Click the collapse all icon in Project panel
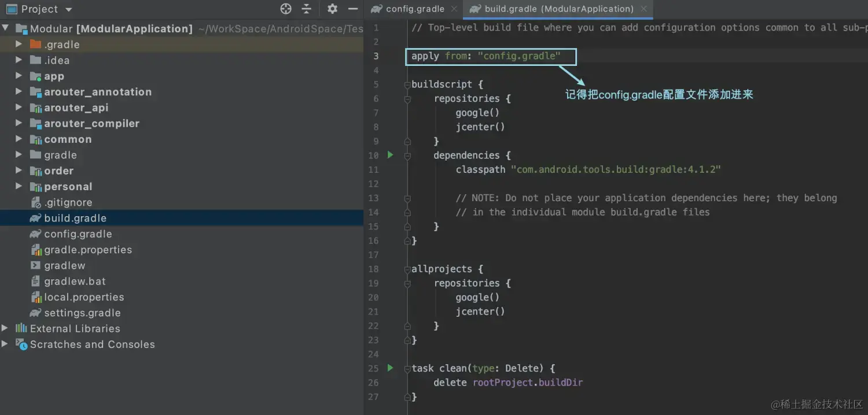868x415 pixels. [x=307, y=9]
